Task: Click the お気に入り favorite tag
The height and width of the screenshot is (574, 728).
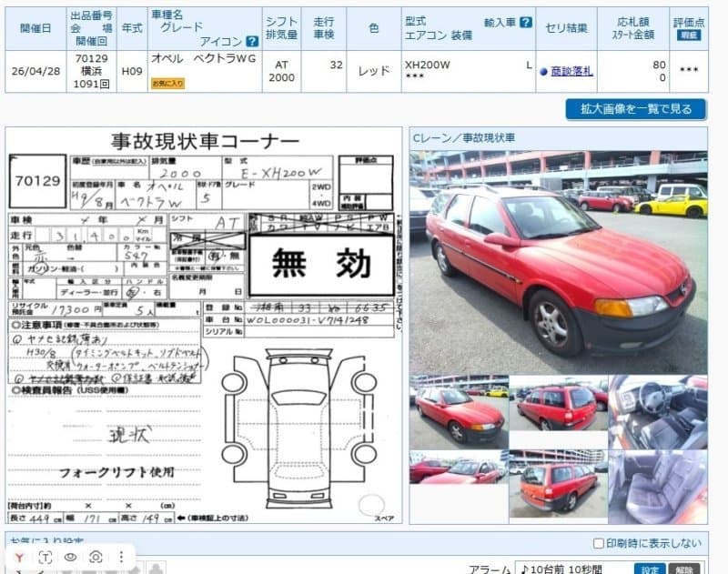Action: coord(167,84)
